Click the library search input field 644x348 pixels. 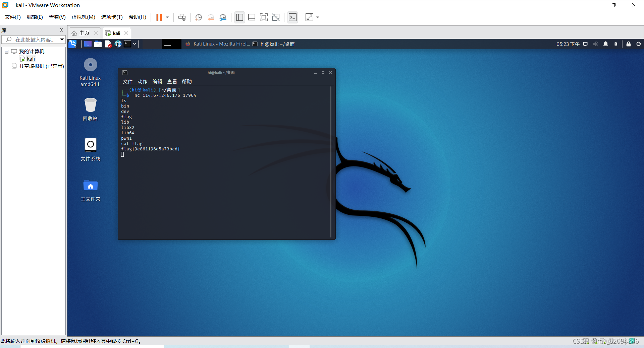point(34,40)
